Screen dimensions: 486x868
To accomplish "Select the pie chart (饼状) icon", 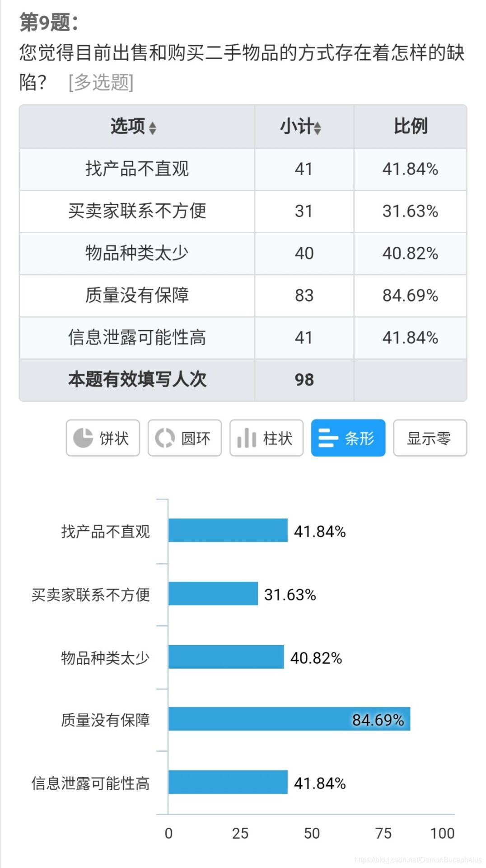I will tap(102, 438).
